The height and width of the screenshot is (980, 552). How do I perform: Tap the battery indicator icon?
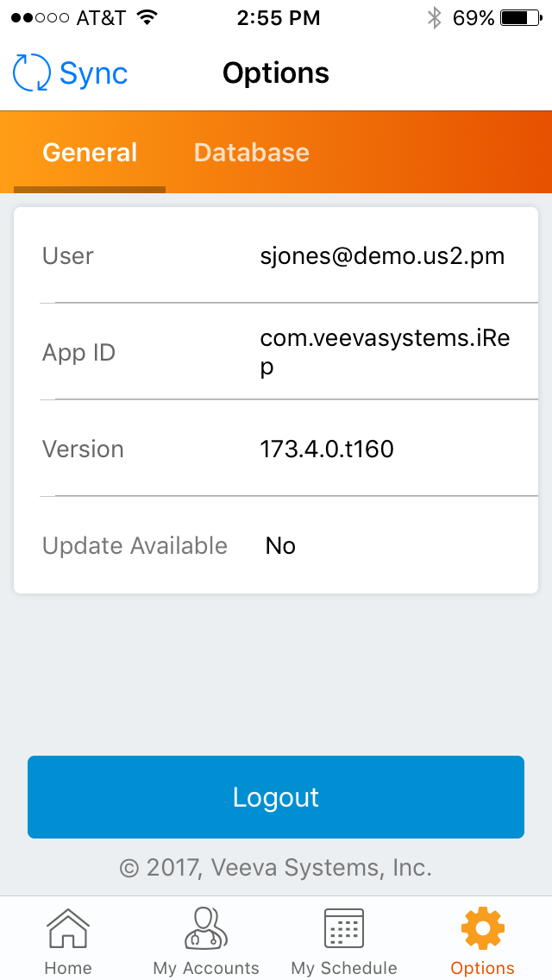(x=520, y=18)
